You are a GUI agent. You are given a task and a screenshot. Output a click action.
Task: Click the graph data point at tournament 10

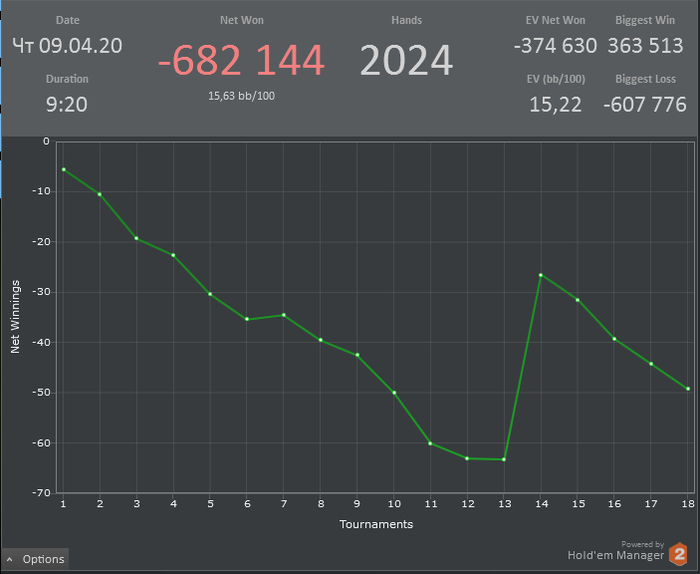pos(394,393)
